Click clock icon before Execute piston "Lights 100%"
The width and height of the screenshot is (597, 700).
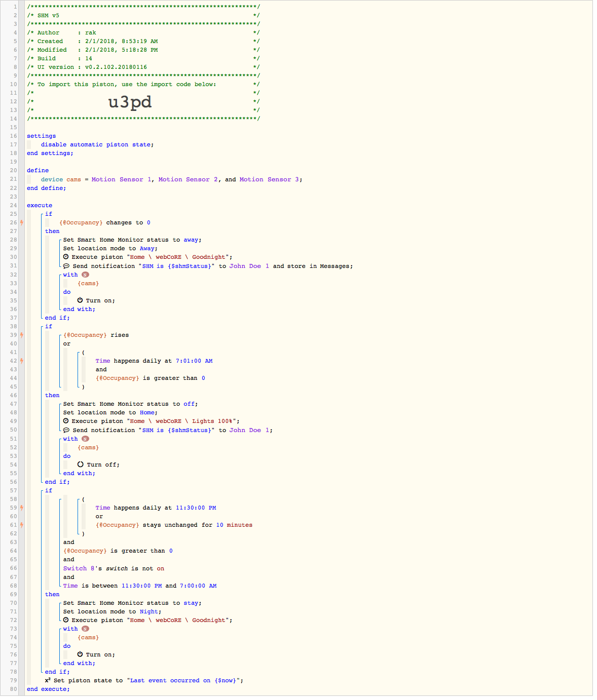pyautogui.click(x=66, y=421)
